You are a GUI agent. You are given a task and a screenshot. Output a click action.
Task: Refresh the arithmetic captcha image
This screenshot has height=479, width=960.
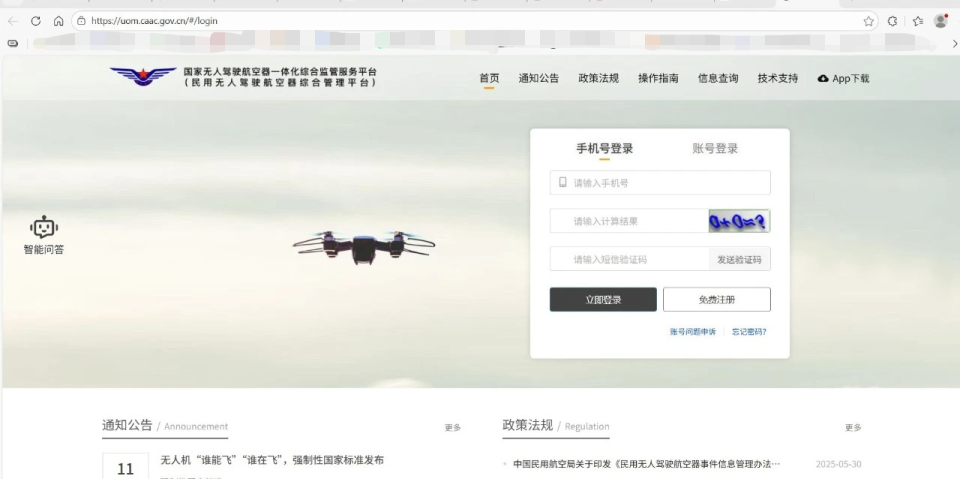(x=739, y=221)
